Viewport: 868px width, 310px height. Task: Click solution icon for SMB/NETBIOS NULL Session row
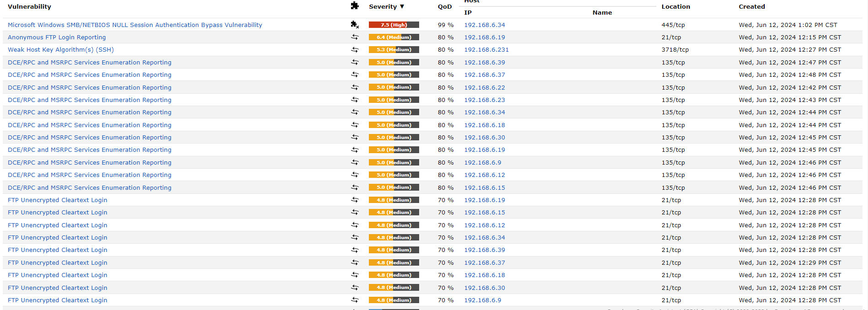[x=354, y=25]
